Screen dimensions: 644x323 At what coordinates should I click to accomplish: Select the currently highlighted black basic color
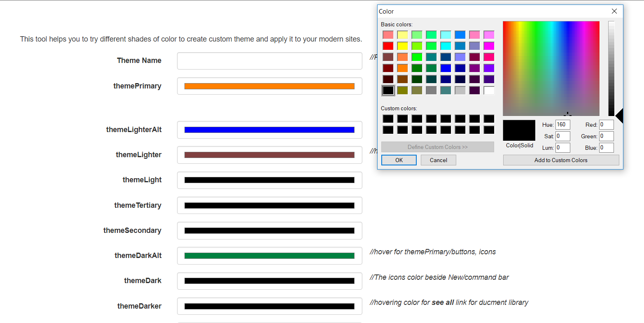(388, 90)
